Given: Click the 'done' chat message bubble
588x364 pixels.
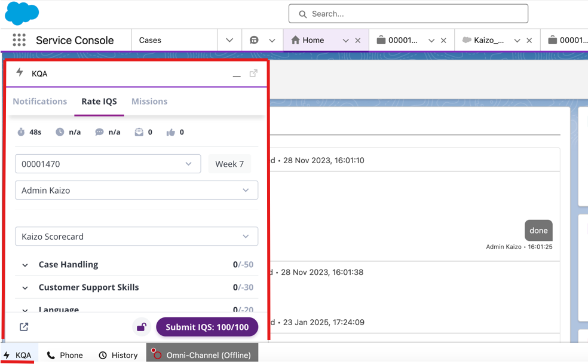Looking at the screenshot, I should coord(538,230).
